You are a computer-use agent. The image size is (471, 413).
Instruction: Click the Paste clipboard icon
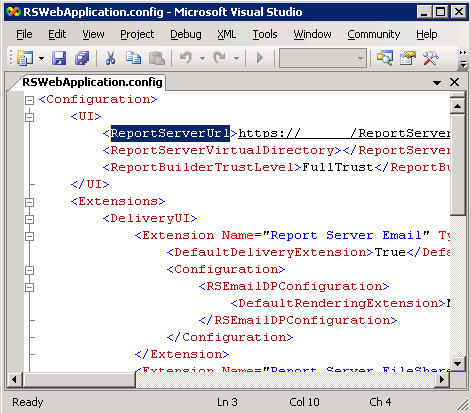(x=157, y=58)
